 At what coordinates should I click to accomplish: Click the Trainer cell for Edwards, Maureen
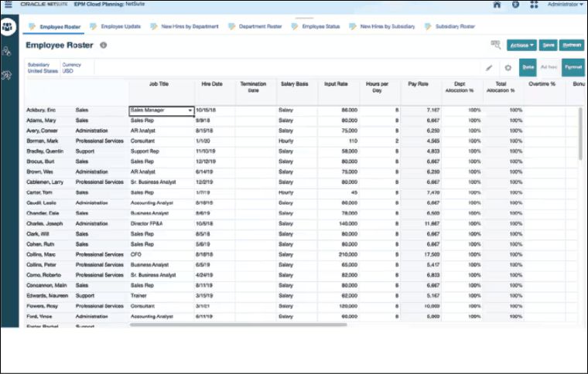(x=162, y=296)
